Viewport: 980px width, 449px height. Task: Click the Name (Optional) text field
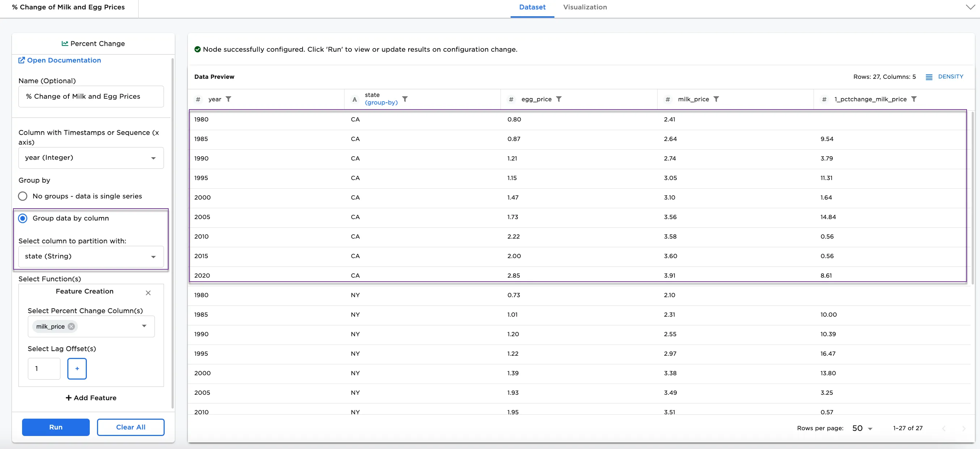point(91,97)
